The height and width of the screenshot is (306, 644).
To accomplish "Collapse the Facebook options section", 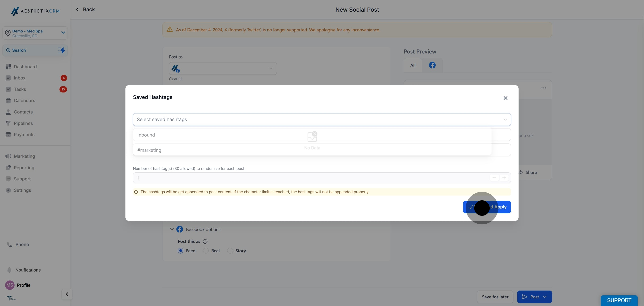I will pos(172,229).
